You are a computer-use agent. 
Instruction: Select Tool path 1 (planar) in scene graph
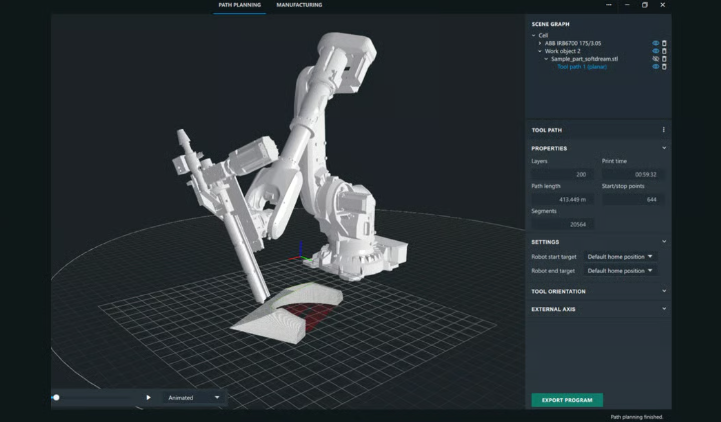(581, 67)
